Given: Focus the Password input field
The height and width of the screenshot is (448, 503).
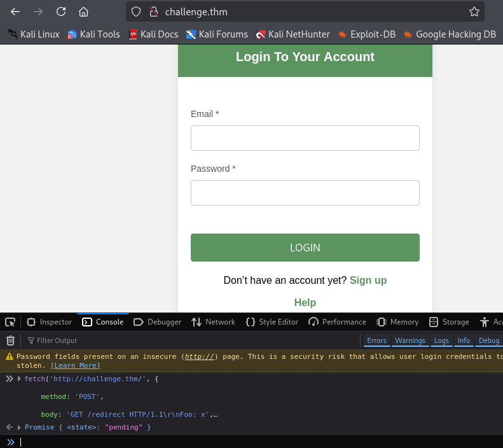Looking at the screenshot, I should click(305, 193).
